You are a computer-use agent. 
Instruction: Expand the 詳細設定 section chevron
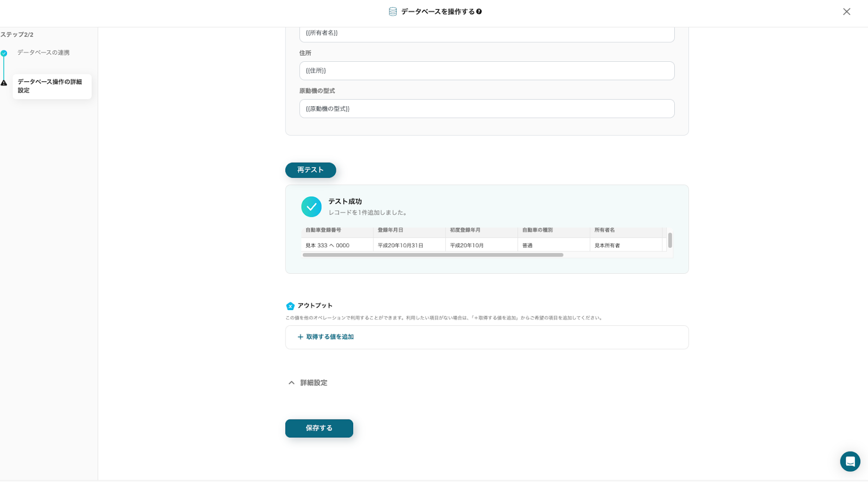[x=291, y=383]
